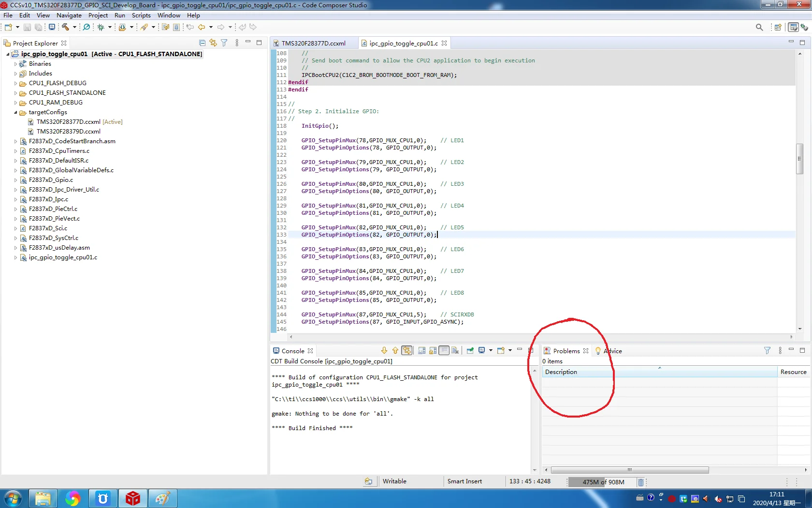Collapse the ipc_gpio_toggle_cpu01 project node
812x508 pixels.
[x=8, y=54]
